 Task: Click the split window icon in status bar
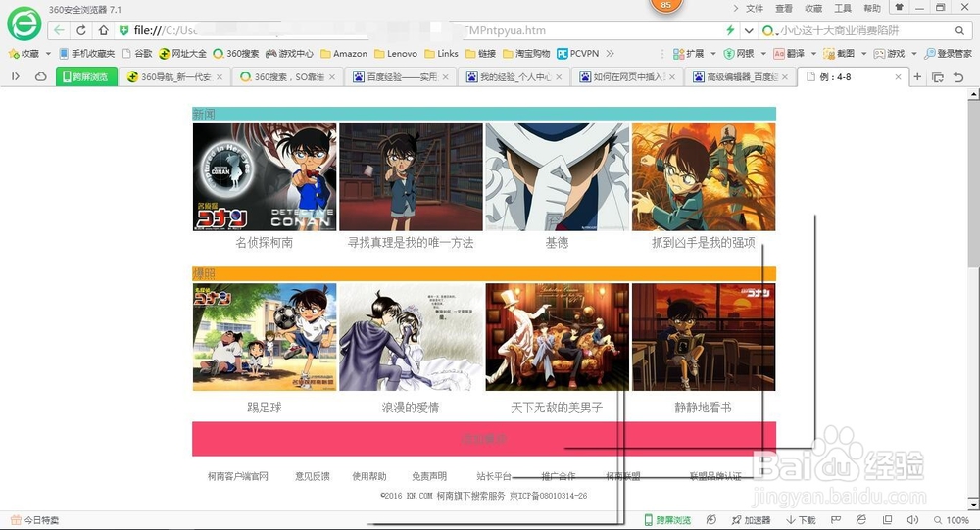click(887, 520)
